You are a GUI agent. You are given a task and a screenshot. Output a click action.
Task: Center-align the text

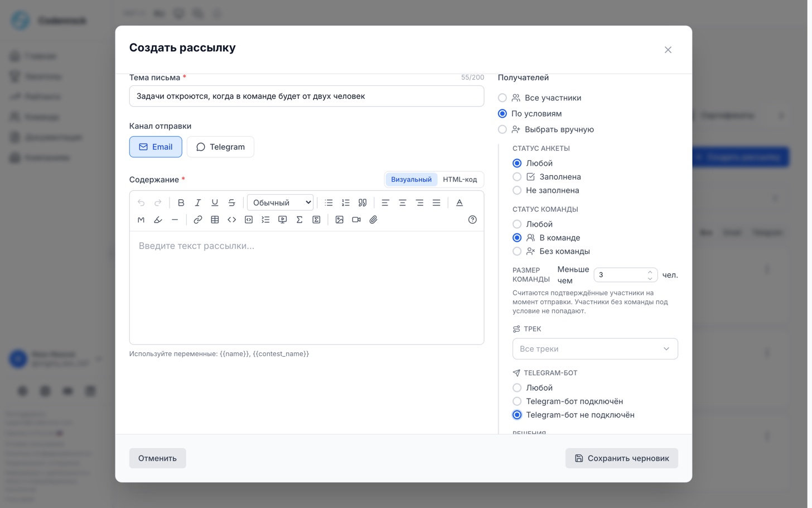402,203
